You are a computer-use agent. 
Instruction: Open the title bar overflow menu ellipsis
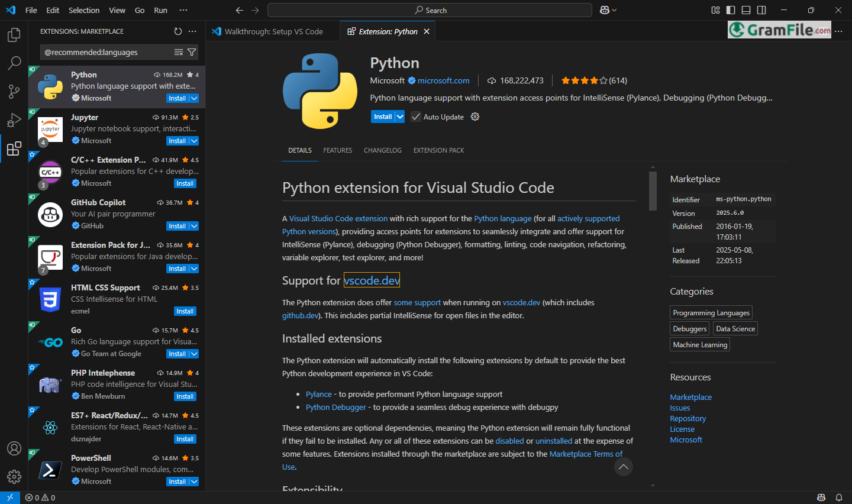183,10
